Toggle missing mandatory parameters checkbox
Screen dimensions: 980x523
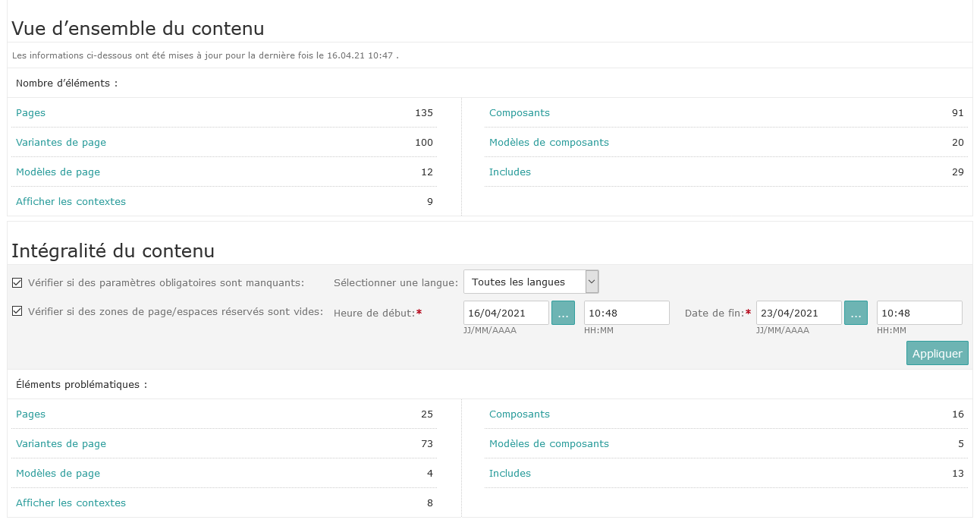tap(17, 283)
